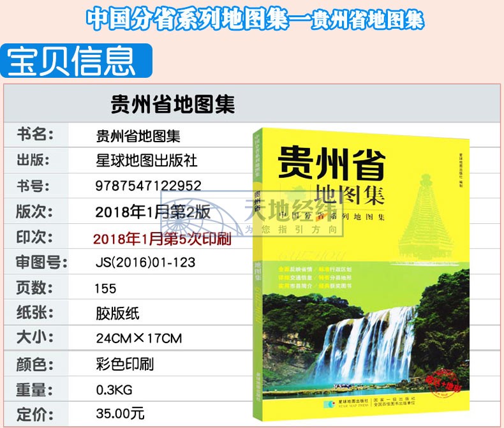504x428 pixels.
Task: Click the cover subtitle 地图集
Action: coord(349,194)
